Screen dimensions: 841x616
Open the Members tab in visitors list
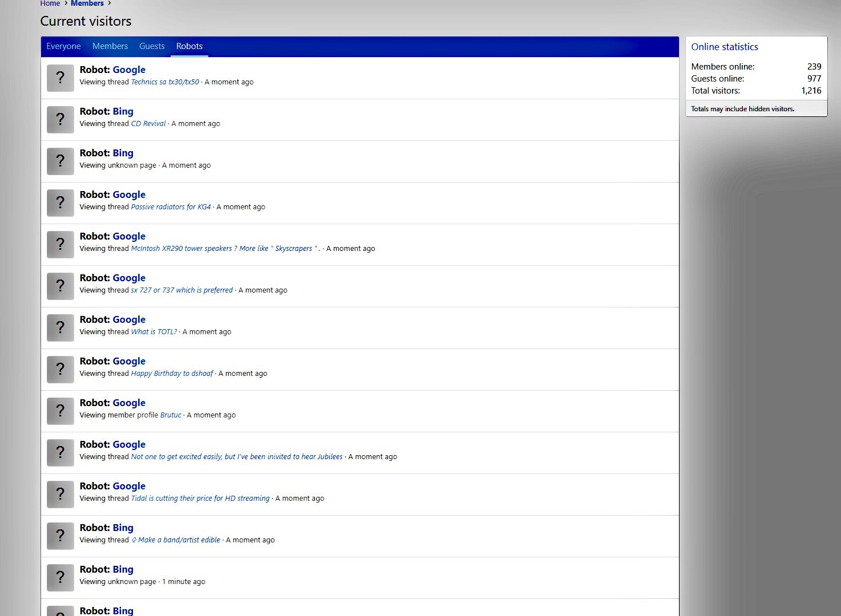110,46
